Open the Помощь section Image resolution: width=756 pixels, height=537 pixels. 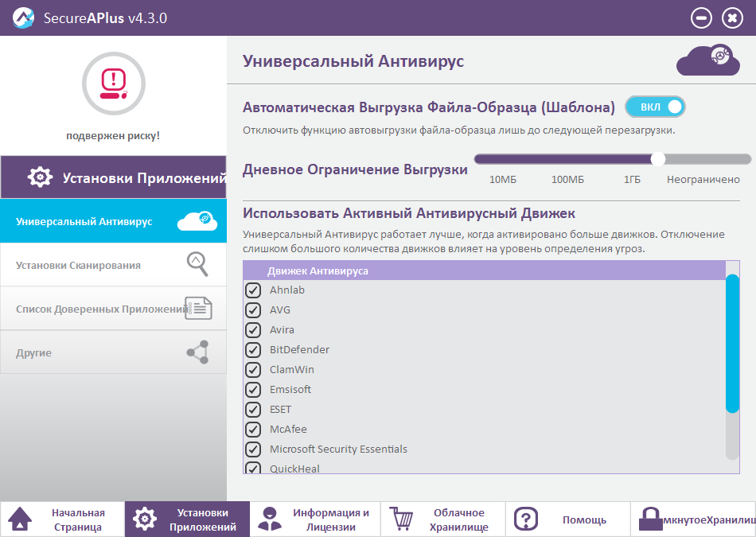point(568,519)
